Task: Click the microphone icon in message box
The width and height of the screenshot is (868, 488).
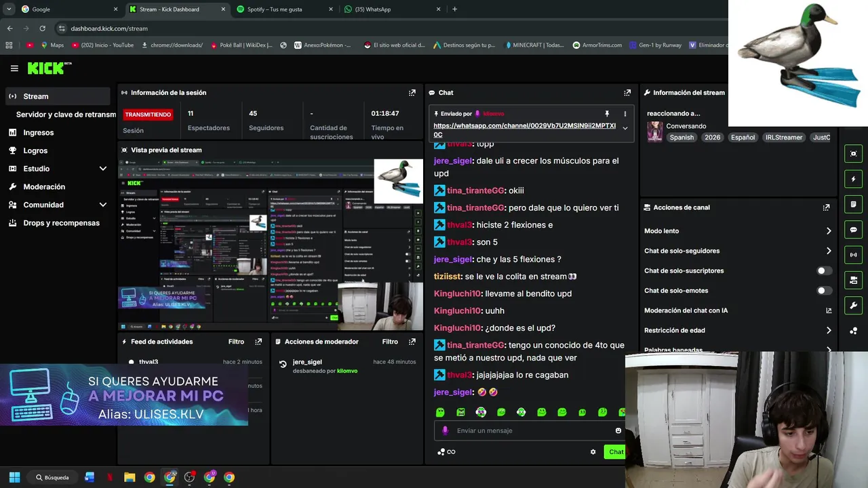Action: (x=445, y=430)
